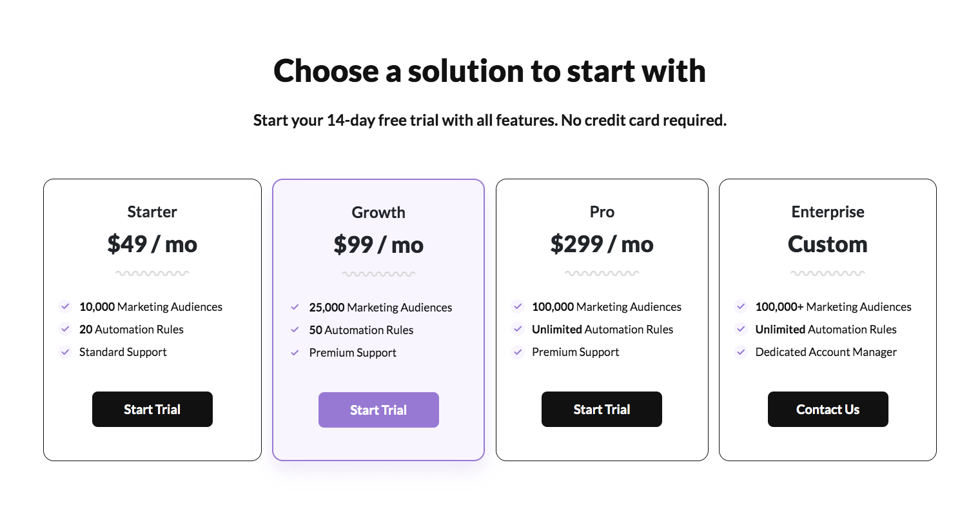This screenshot has height=516, width=980.
Task: Click checkmark beside 25,000 Marketing Audiences
Action: 295,307
